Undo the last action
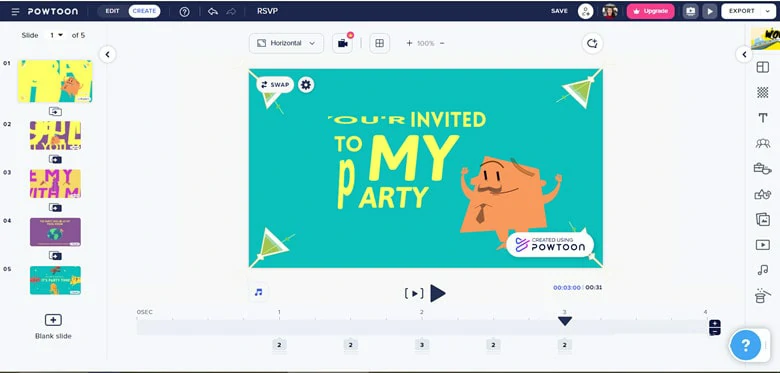This screenshot has width=780, height=373. pos(213,11)
